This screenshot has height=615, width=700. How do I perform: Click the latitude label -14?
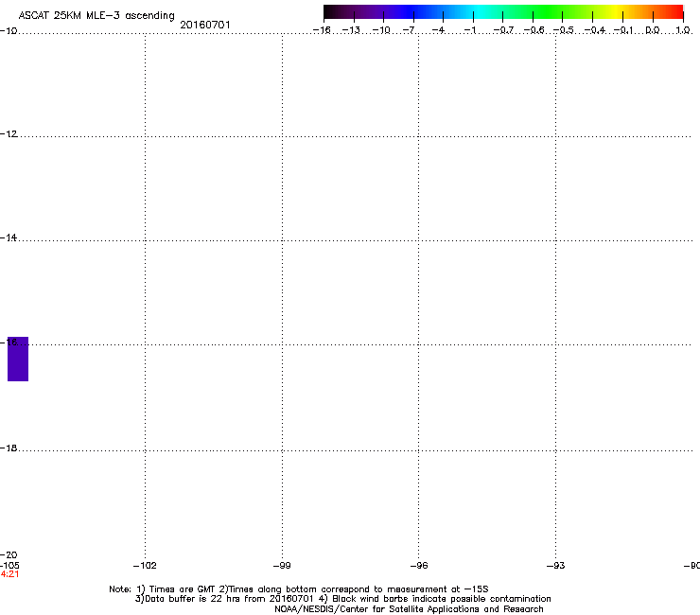[x=9, y=237]
